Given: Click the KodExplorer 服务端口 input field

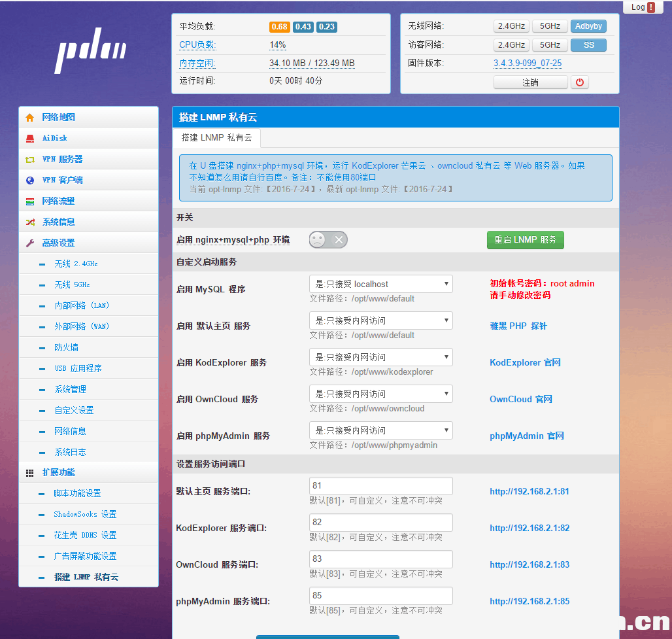Looking at the screenshot, I should (380, 523).
